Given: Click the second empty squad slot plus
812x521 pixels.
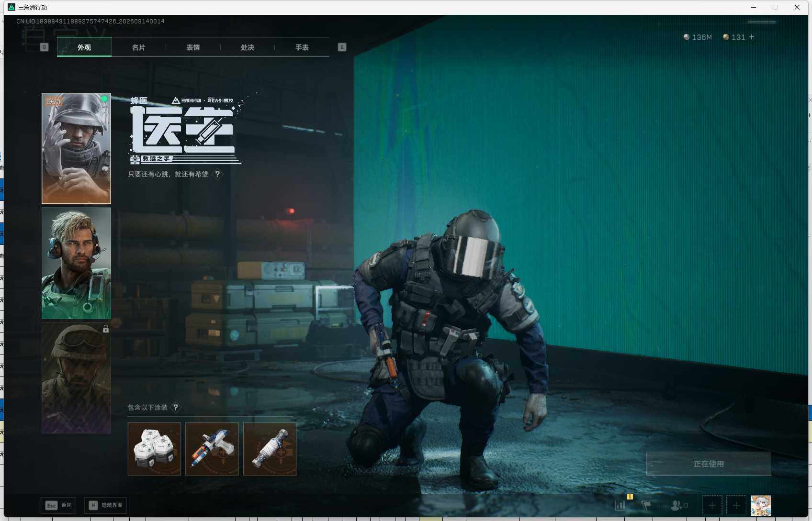Looking at the screenshot, I should click(x=736, y=505).
